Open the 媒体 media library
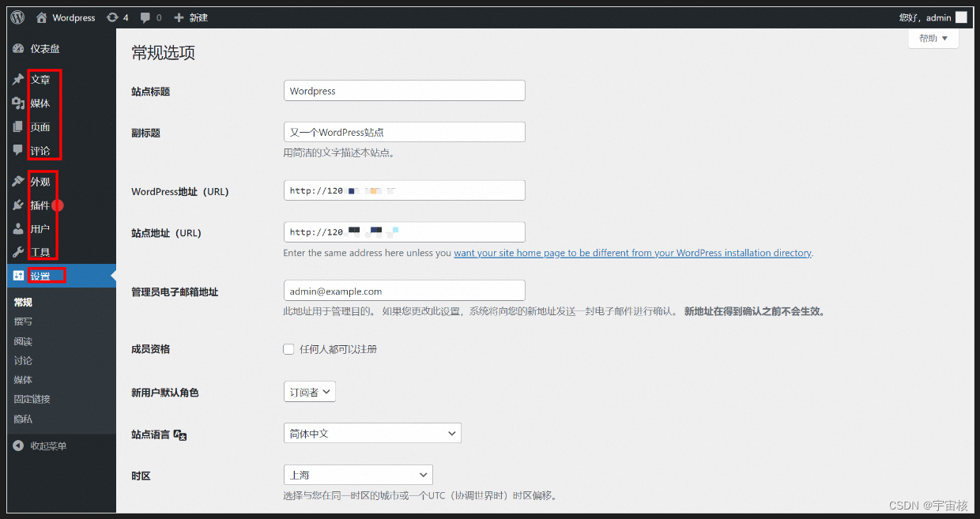 tap(41, 103)
